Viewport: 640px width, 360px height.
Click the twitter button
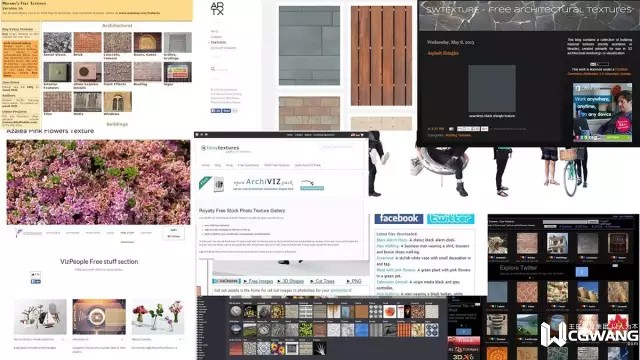click(x=451, y=218)
